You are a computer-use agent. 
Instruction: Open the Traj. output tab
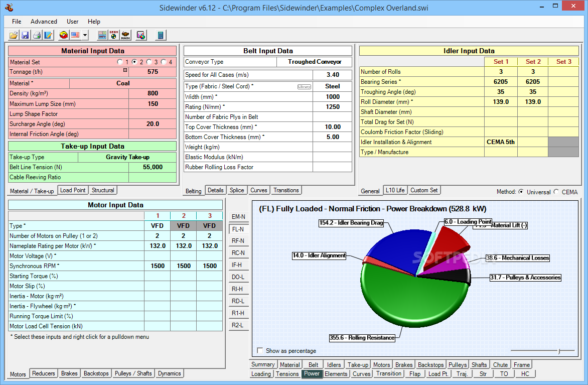coord(462,374)
